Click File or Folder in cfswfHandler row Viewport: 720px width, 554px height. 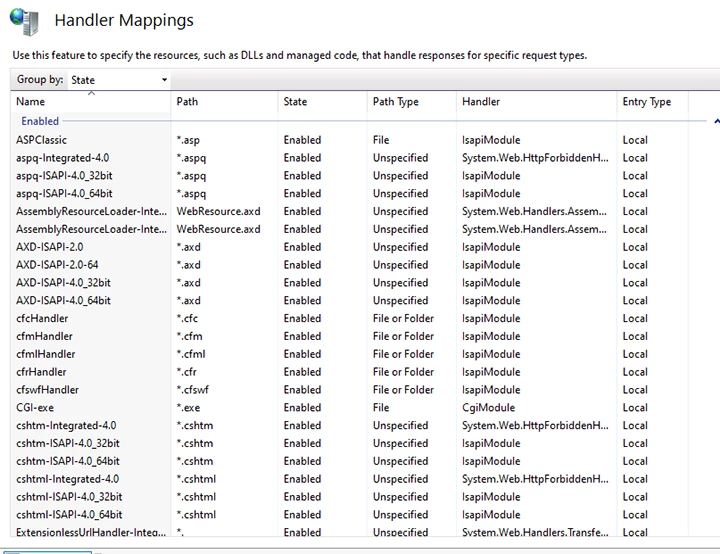pyautogui.click(x=403, y=390)
